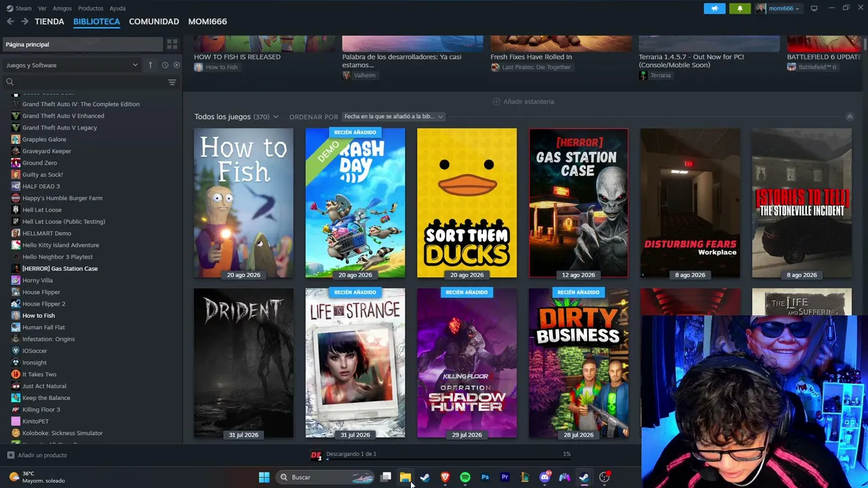868x488 pixels.
Task: Select Hell Let Loose (Public Testing) in sidebar
Action: [x=64, y=222]
